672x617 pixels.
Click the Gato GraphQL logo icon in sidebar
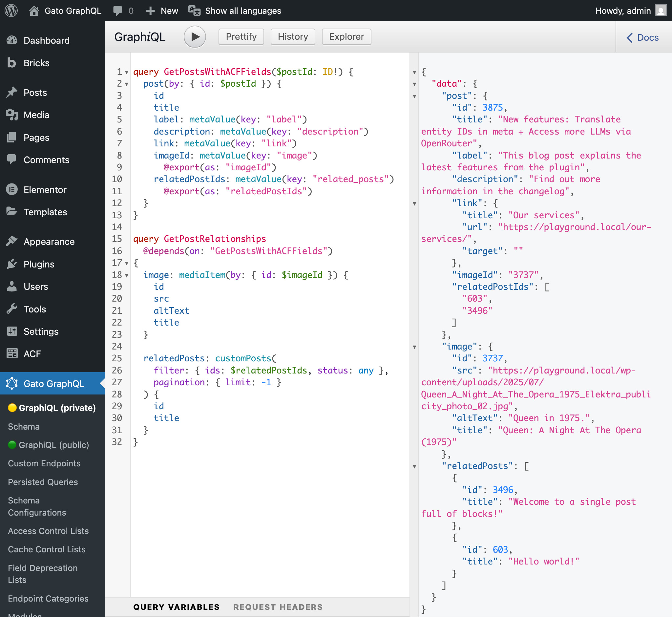pos(12,383)
